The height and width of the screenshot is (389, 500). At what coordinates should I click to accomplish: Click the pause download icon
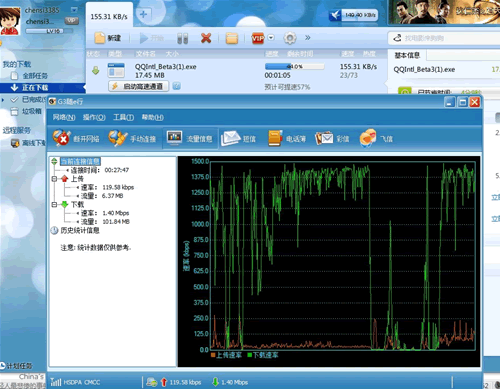pyautogui.click(x=183, y=38)
